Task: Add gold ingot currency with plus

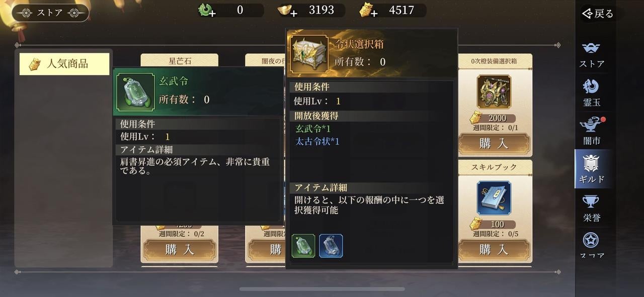Action: pos(288,10)
